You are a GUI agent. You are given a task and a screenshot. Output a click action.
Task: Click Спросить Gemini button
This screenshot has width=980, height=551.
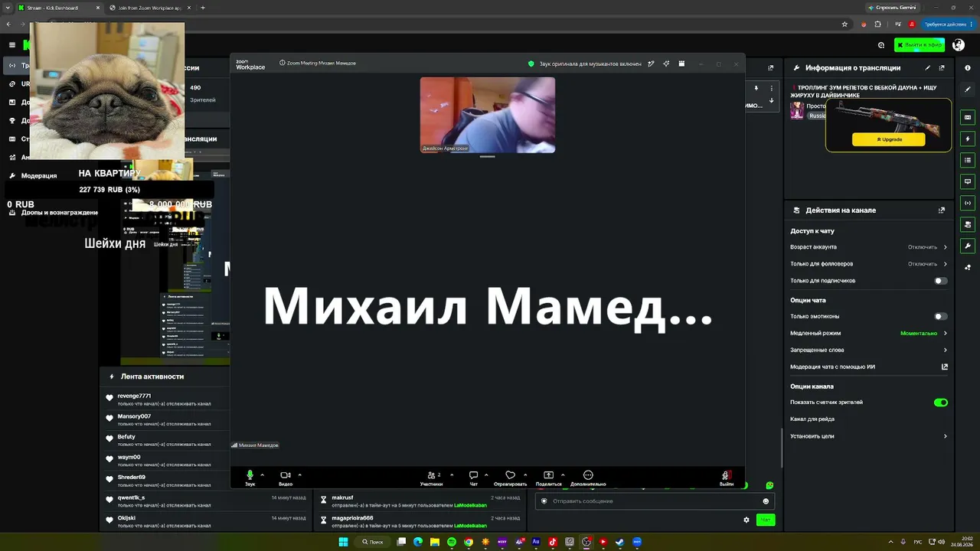[892, 8]
